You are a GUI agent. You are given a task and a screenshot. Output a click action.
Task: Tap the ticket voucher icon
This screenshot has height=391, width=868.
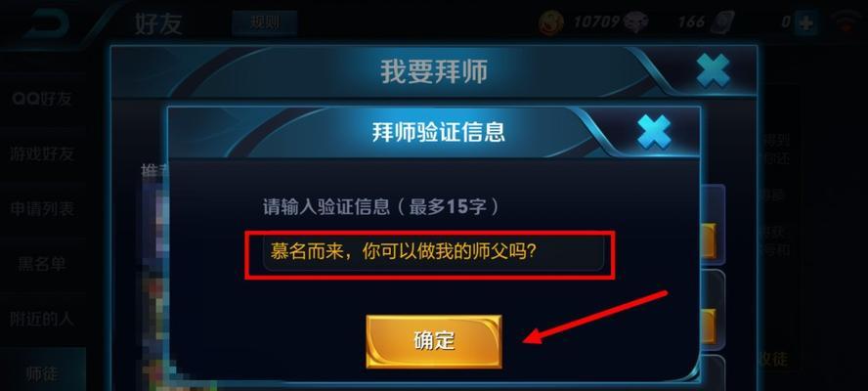724,22
